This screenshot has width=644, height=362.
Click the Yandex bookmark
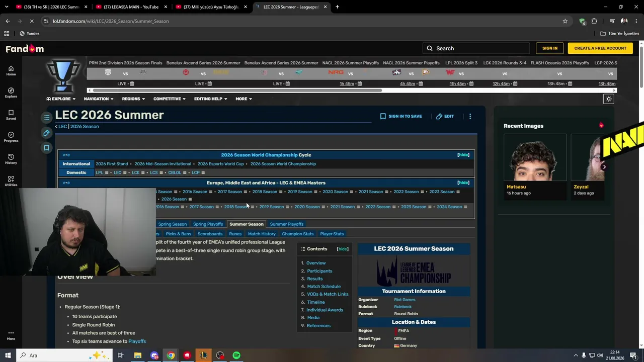[30, 34]
